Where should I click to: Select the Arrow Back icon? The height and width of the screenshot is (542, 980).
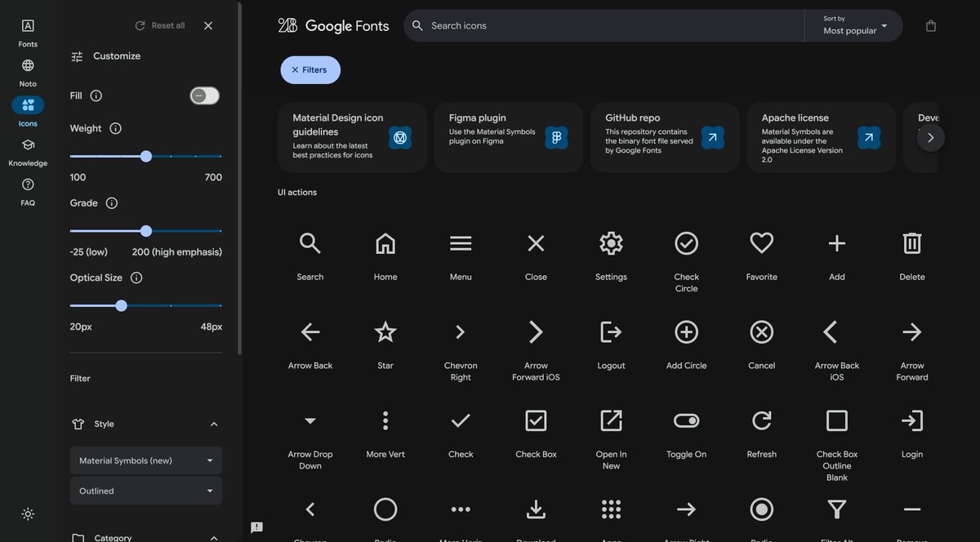tap(310, 332)
